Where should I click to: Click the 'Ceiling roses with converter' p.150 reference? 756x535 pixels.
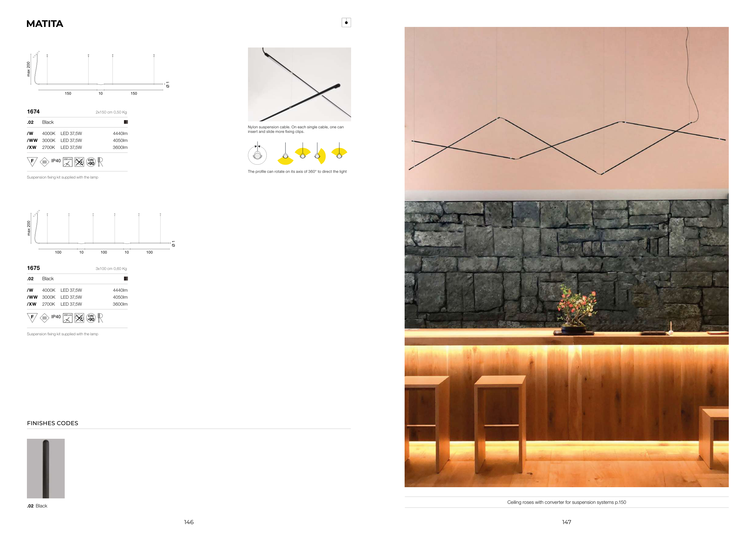tap(566, 502)
